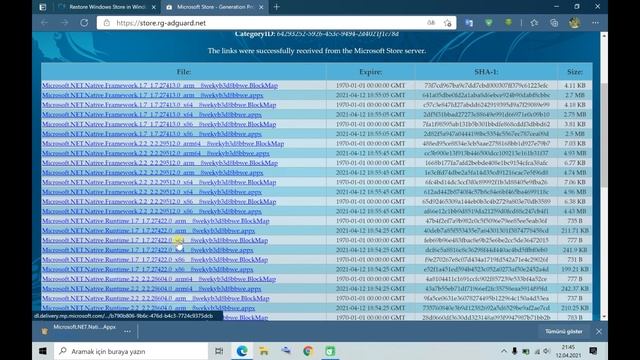Select the '242.37 KB' size cell

click(574, 289)
